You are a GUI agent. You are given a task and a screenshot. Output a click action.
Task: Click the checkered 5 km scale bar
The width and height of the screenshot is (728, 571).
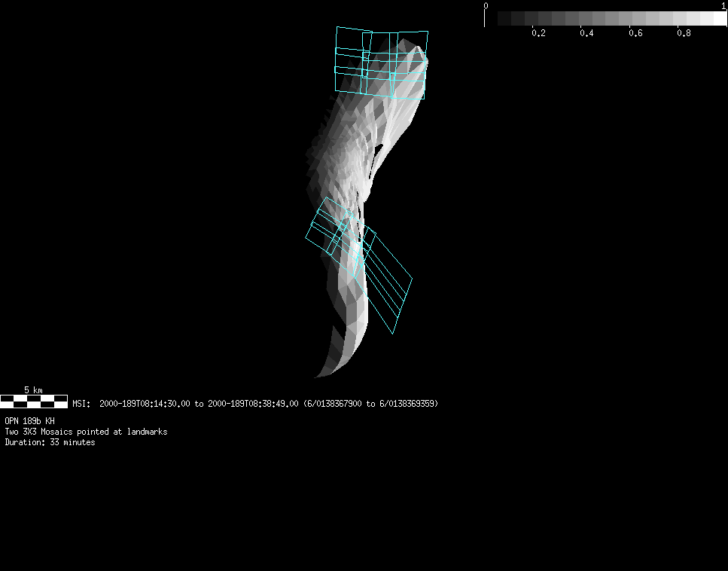[34, 401]
